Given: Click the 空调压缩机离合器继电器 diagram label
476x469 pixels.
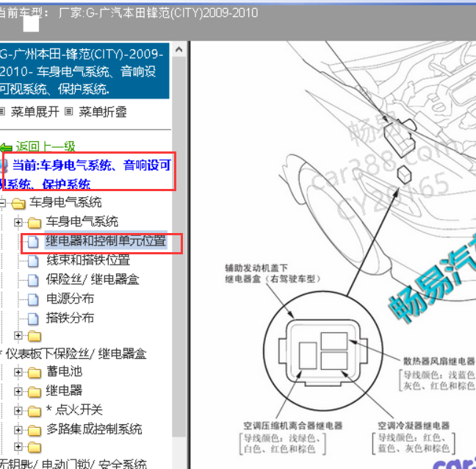Looking at the screenshot, I should [x=292, y=426].
